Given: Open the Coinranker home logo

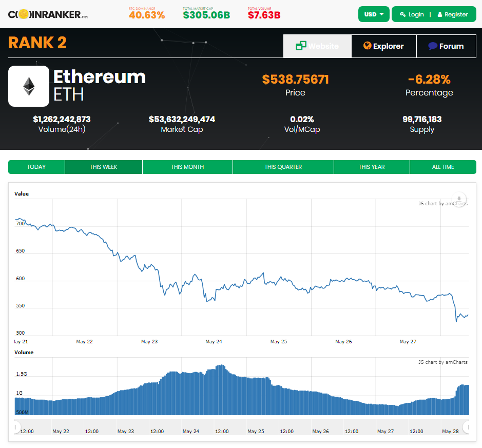Looking at the screenshot, I should pyautogui.click(x=48, y=14).
